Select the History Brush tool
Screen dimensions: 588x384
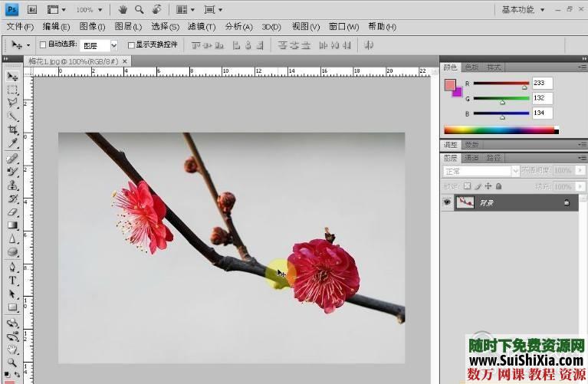tap(12, 199)
